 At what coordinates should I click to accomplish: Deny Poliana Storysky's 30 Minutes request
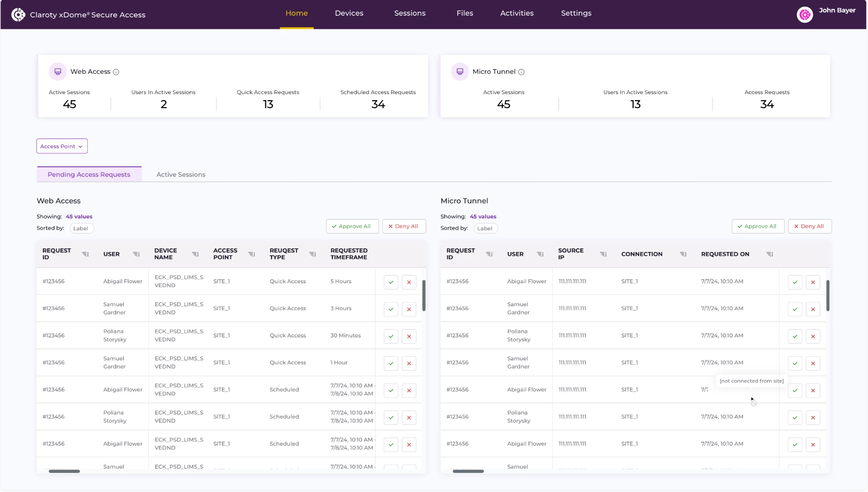tap(409, 336)
